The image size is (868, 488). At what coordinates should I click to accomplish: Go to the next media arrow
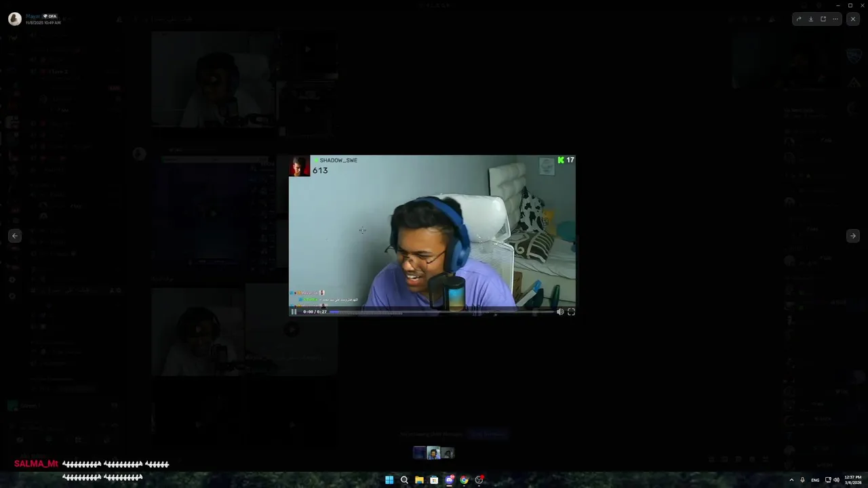pyautogui.click(x=853, y=236)
